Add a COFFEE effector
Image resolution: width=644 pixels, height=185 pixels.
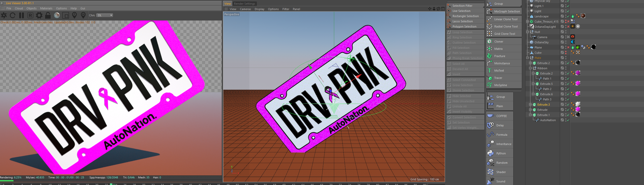tap(500, 116)
